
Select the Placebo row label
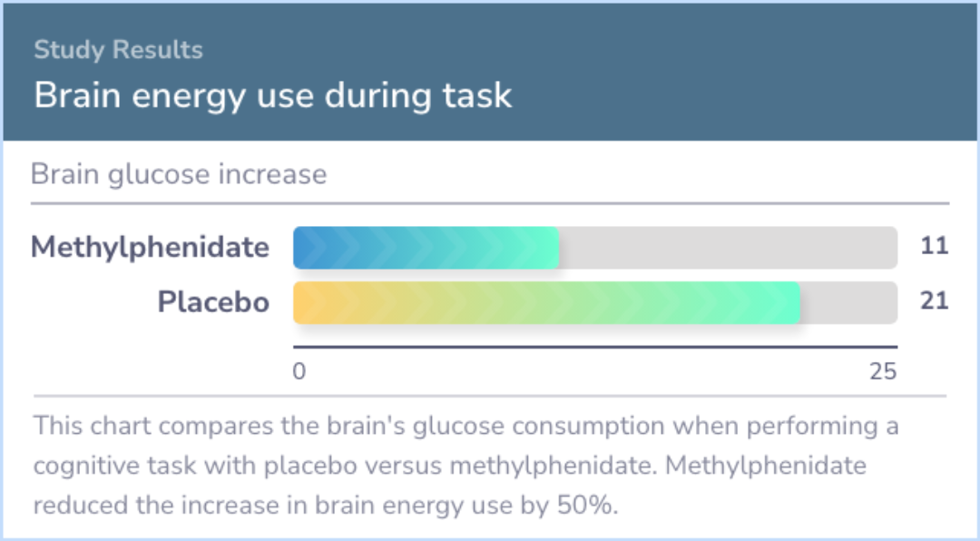[213, 302]
